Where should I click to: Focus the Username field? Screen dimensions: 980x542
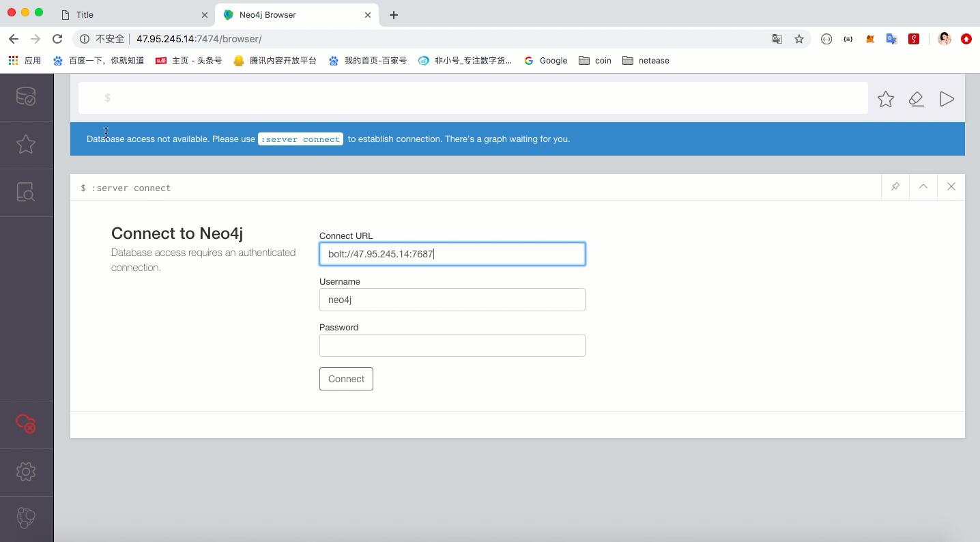click(452, 300)
